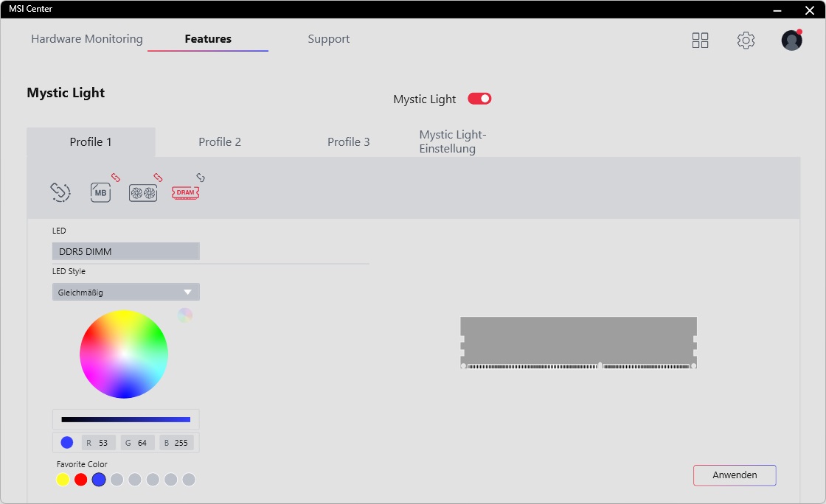
Task: Choose yellow favorite color
Action: (x=63, y=479)
